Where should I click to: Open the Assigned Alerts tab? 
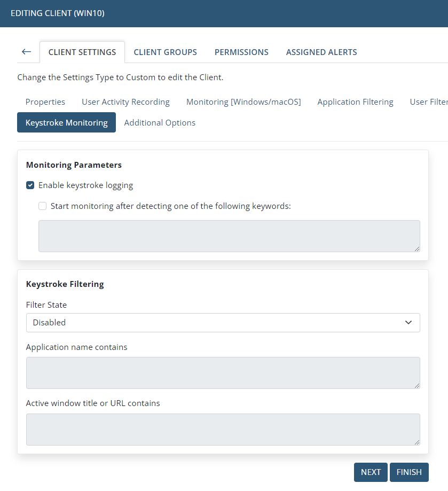coord(321,52)
